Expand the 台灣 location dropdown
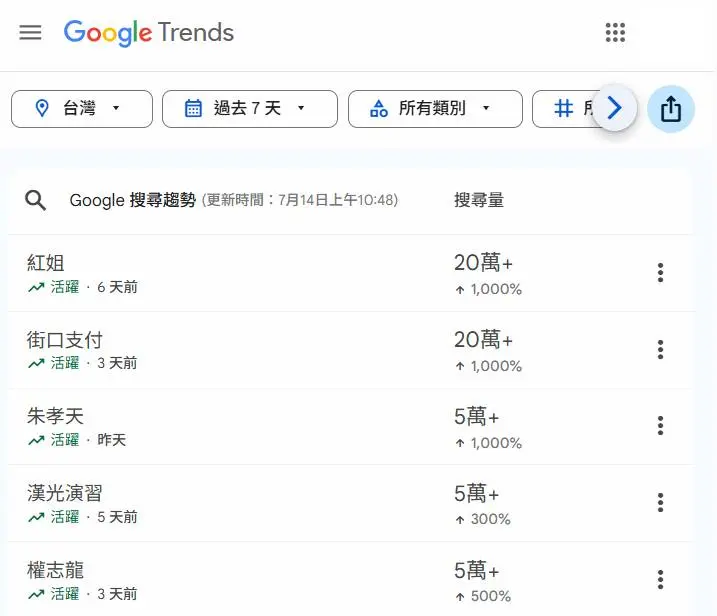The height and width of the screenshot is (616, 717). click(82, 109)
